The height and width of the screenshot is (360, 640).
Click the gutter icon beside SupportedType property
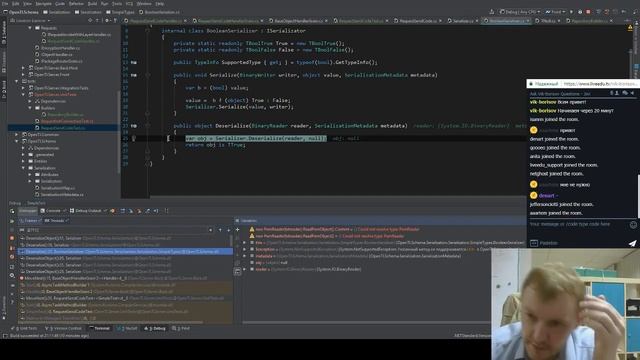coord(134,62)
